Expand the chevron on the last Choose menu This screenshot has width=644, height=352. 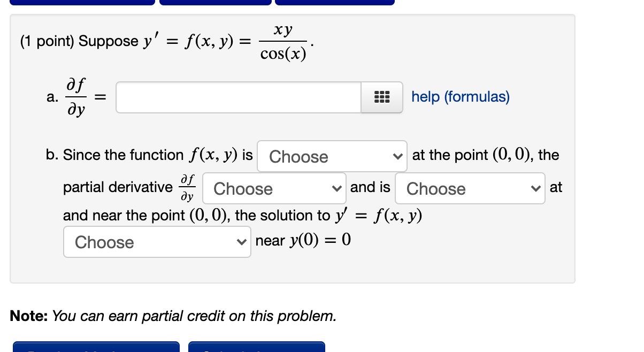tap(242, 242)
